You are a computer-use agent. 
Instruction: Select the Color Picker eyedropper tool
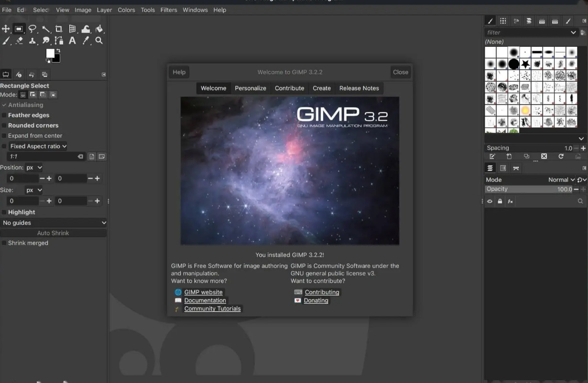[86, 41]
